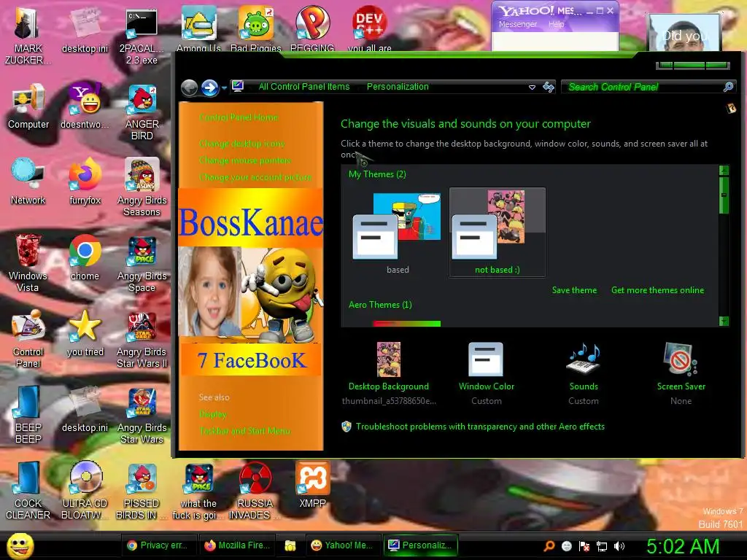Click the address bar refresh icon

(x=549, y=87)
